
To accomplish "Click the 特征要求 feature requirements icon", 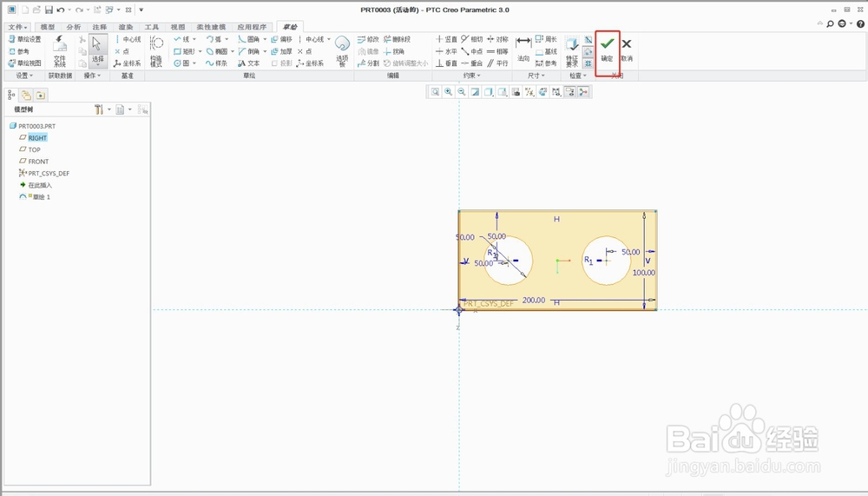I will (572, 48).
